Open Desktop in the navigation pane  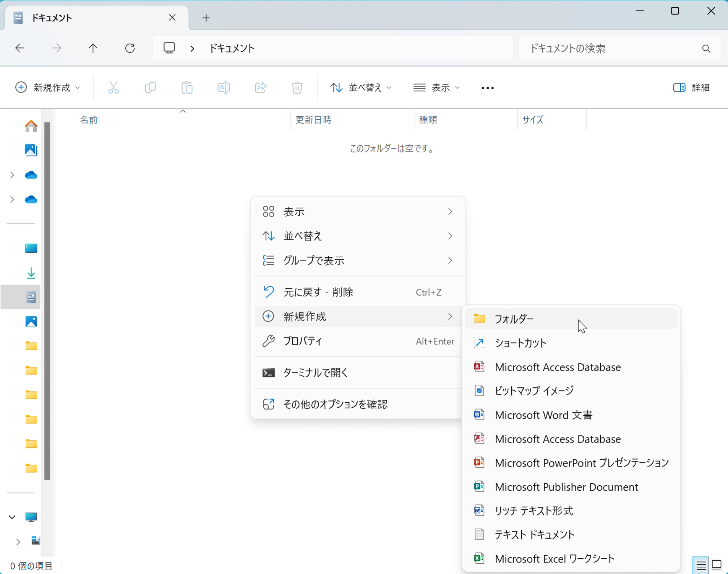coord(31,248)
